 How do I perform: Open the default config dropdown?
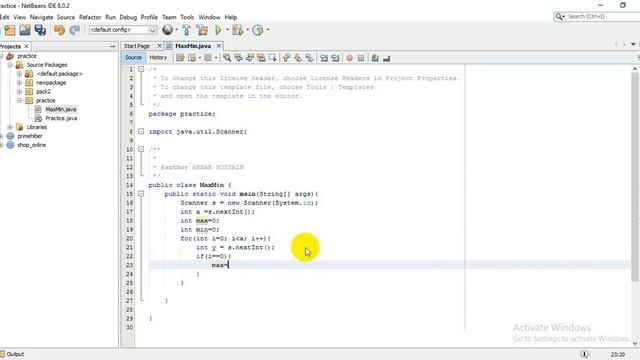click(152, 30)
